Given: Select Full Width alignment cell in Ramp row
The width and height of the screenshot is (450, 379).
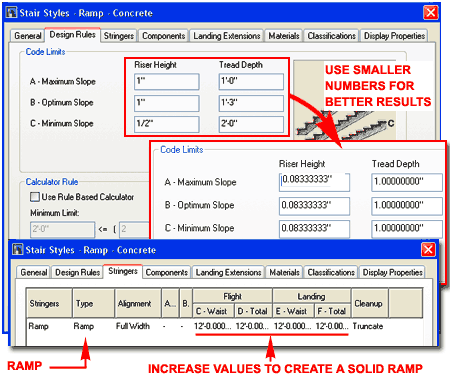Looking at the screenshot, I should [133, 326].
